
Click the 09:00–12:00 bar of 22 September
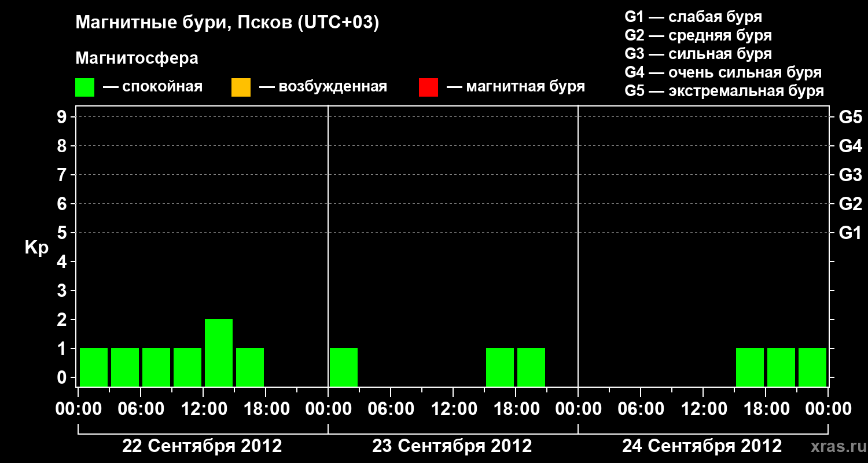tap(187, 367)
